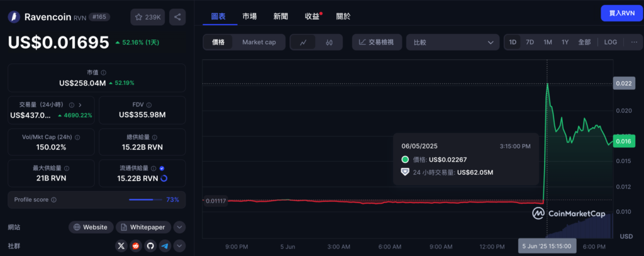Click the 0.016 current price label

(x=624, y=141)
